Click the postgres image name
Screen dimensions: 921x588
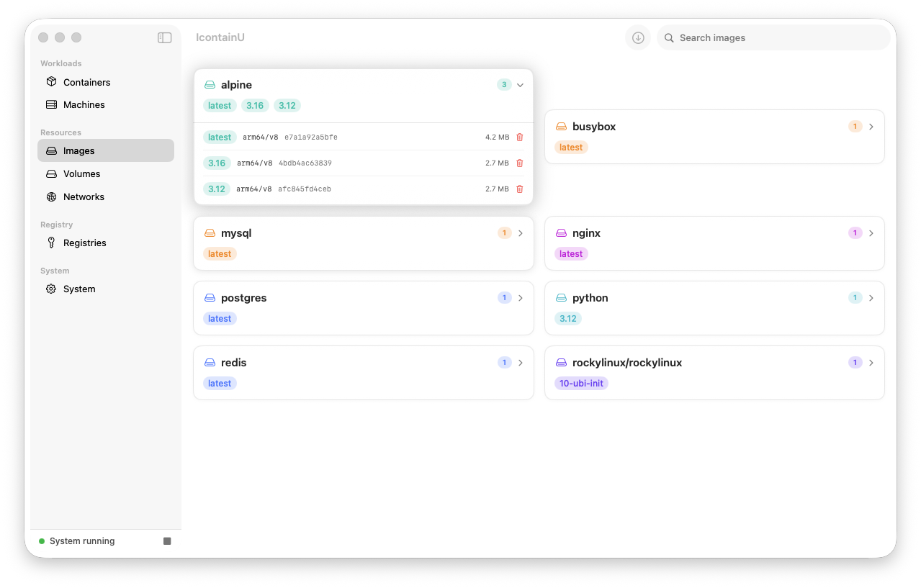pos(244,298)
